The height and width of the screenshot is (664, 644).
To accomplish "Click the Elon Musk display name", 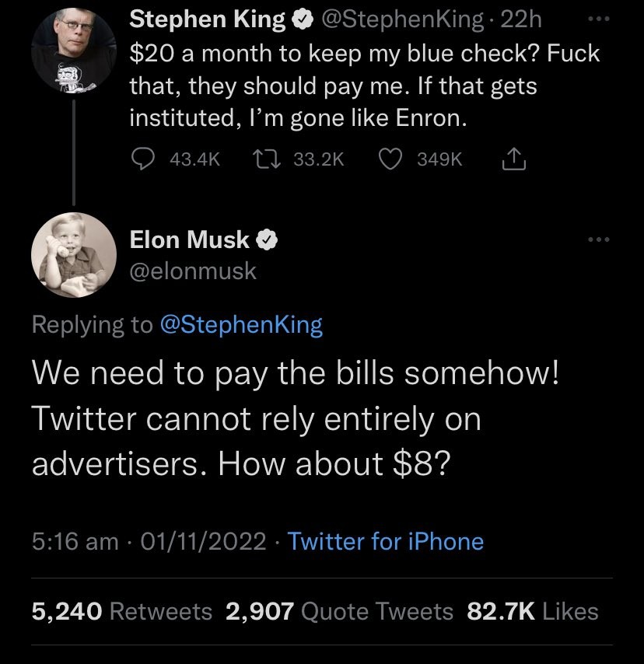I will (189, 240).
